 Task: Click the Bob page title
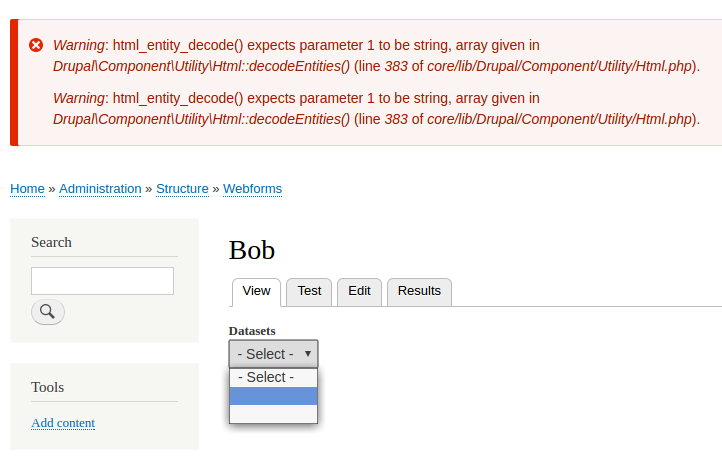coord(252,250)
